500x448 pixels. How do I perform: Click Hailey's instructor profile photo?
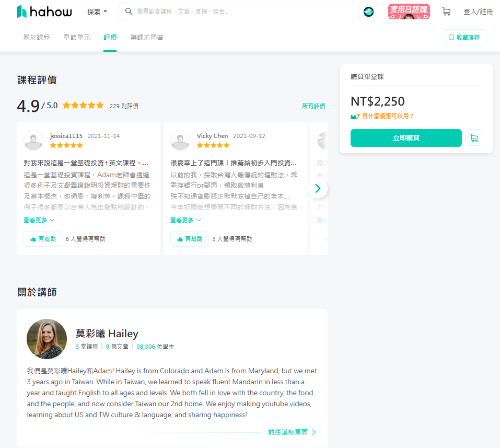point(47,339)
